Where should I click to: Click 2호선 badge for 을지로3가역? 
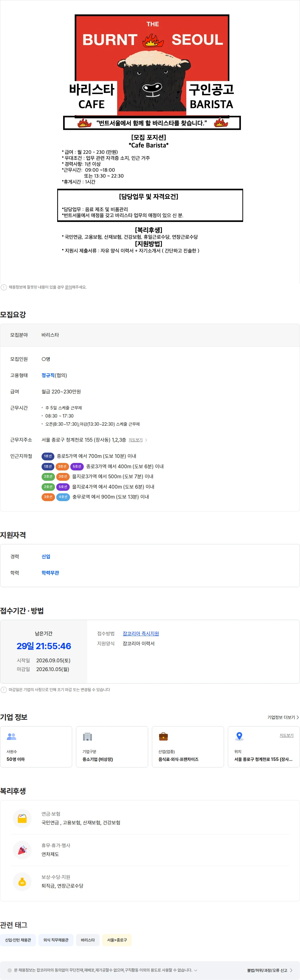pyautogui.click(x=48, y=476)
